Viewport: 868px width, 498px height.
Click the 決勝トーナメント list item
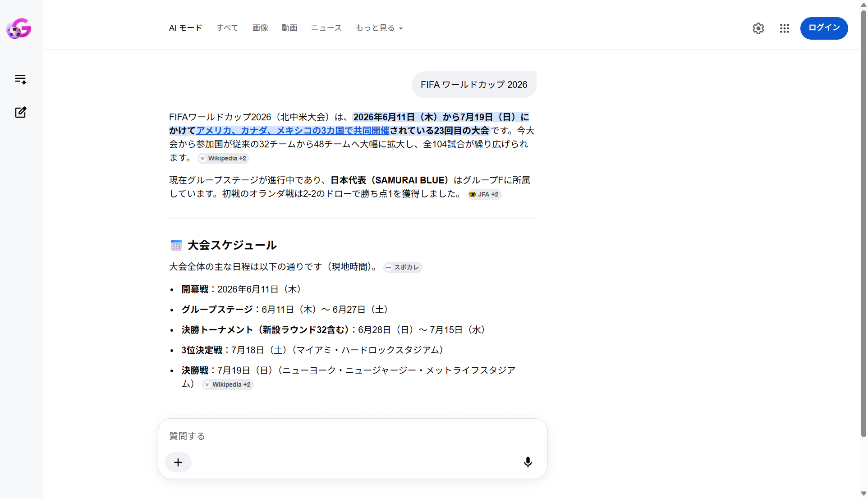click(334, 330)
